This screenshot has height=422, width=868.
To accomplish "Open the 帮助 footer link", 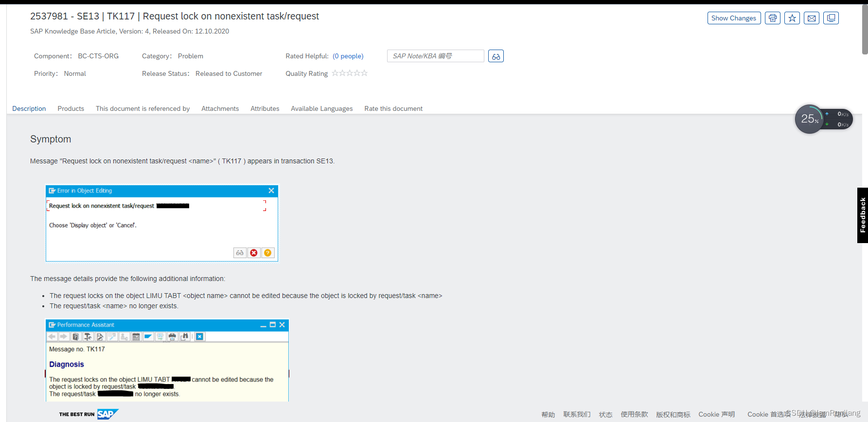I will pos(548,415).
